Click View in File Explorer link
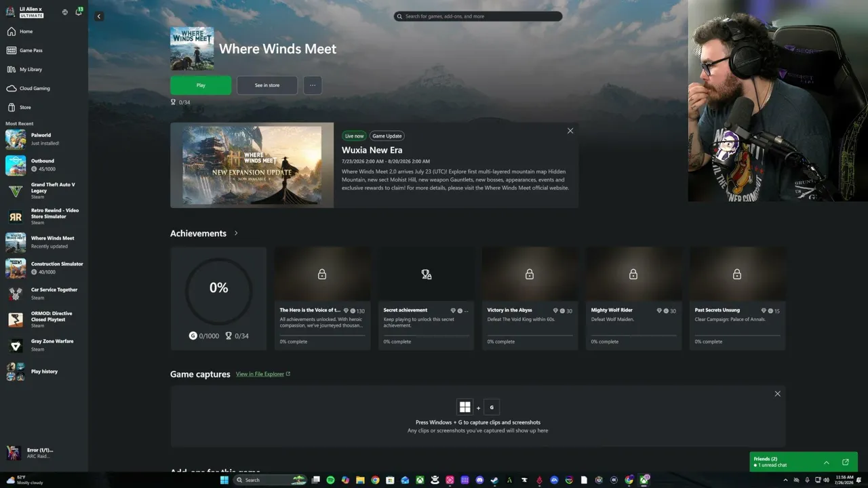Image resolution: width=868 pixels, height=488 pixels. click(263, 374)
